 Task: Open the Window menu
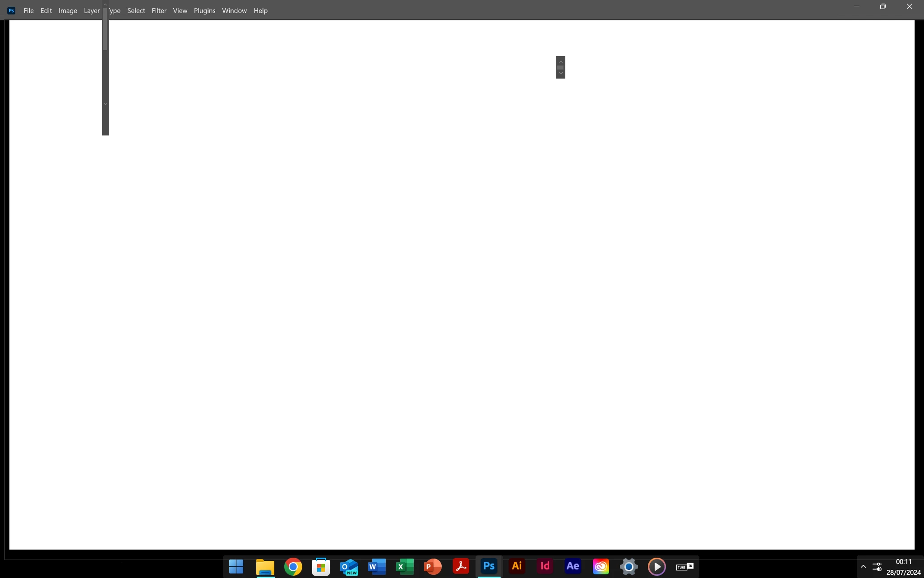(x=234, y=10)
